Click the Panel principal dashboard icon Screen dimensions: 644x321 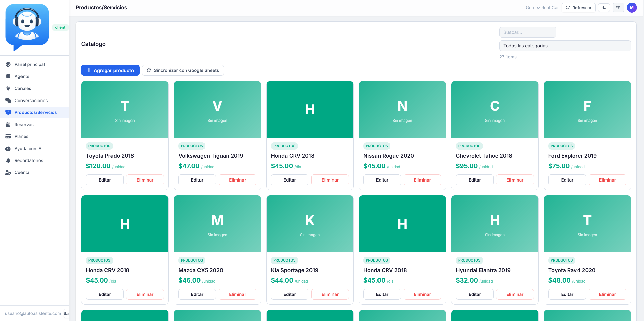[8, 64]
